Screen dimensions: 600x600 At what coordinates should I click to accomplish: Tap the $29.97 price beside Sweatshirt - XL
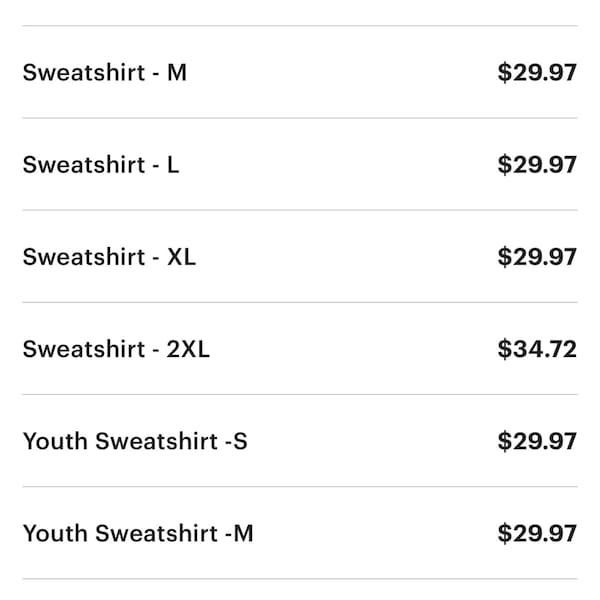[537, 257]
